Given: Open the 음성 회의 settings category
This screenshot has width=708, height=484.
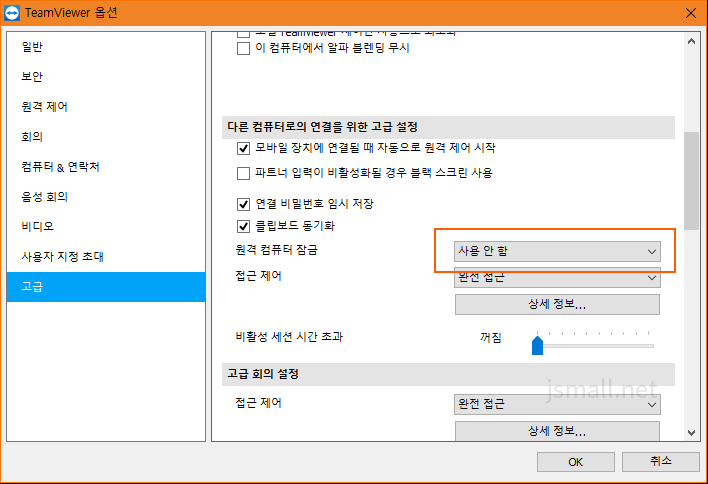Looking at the screenshot, I should (106, 197).
